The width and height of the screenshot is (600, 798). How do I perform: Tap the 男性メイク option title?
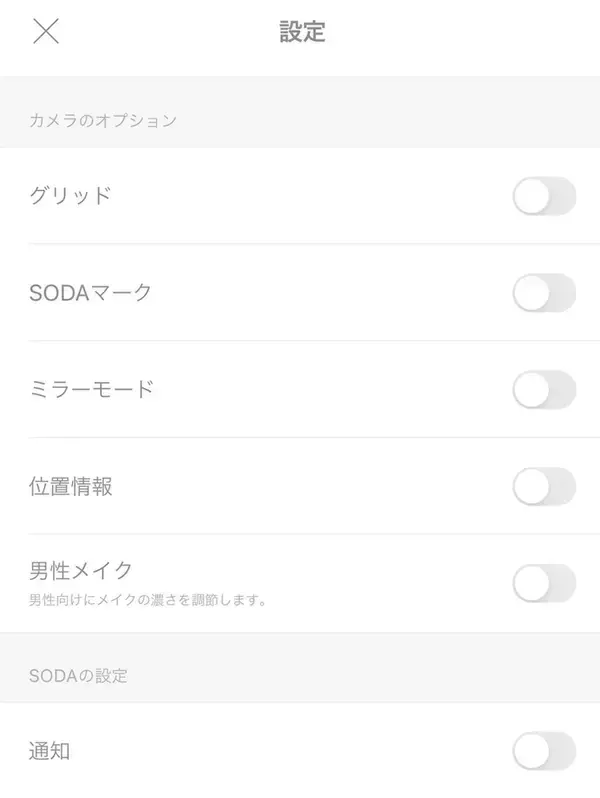(81, 571)
